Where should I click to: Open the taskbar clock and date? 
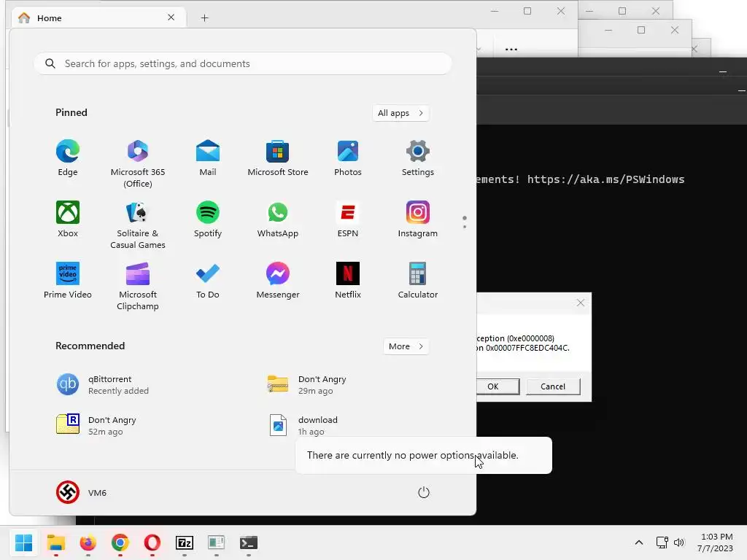(716, 542)
